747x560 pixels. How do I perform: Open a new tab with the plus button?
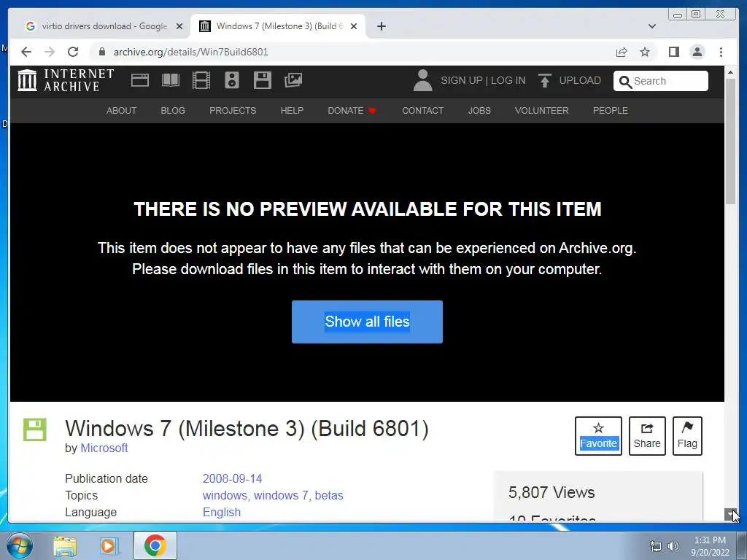click(x=381, y=26)
